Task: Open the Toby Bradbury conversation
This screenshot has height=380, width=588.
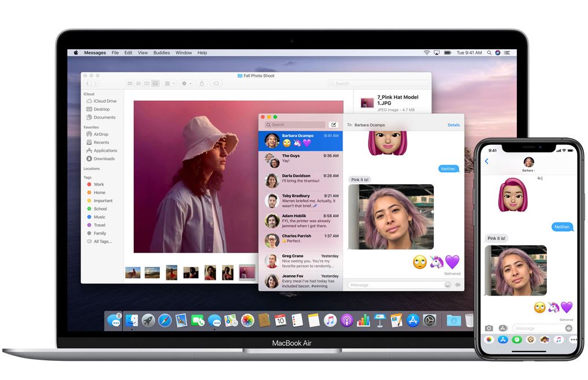Action: click(301, 200)
